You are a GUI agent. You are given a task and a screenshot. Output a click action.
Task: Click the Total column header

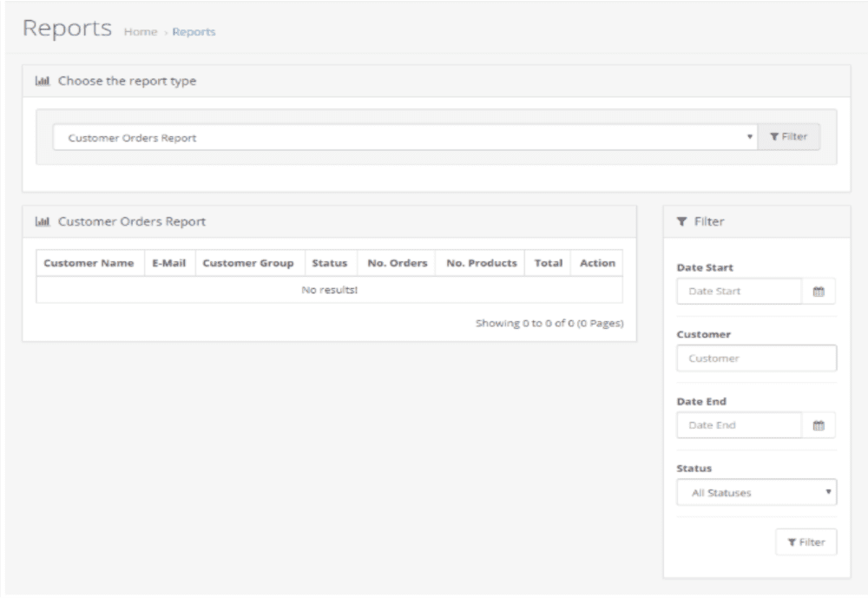click(x=548, y=263)
